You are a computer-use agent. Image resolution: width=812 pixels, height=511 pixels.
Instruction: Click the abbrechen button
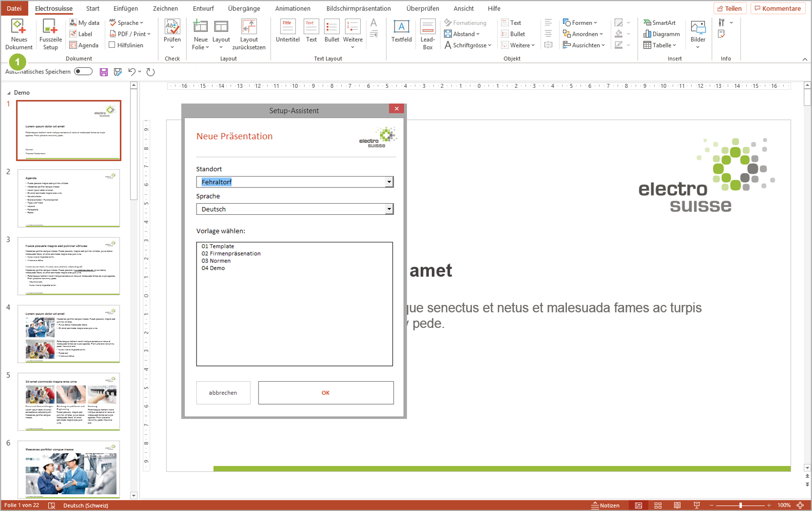223,393
